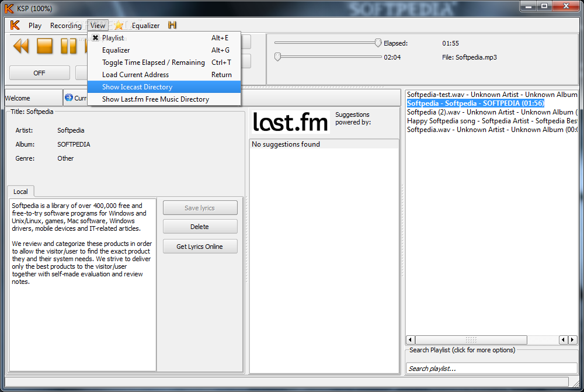The height and width of the screenshot is (392, 584).
Task: Open the Equalizer menu in menu bar
Action: (145, 25)
